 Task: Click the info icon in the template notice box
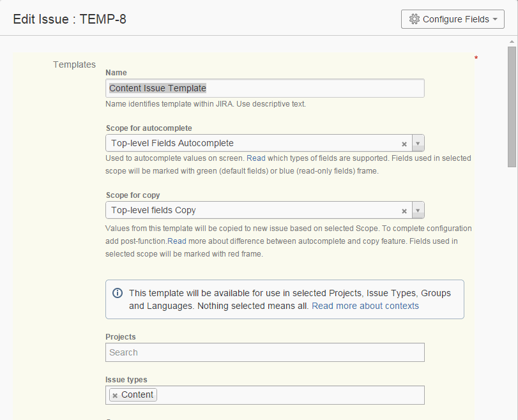coord(118,293)
